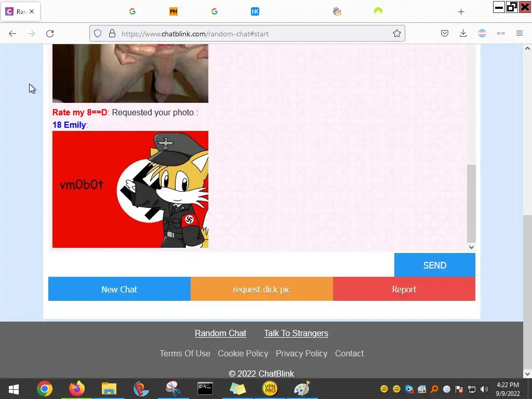This screenshot has width=532, height=399.
Task: Open tracking protection shield info
Action: [x=98, y=33]
